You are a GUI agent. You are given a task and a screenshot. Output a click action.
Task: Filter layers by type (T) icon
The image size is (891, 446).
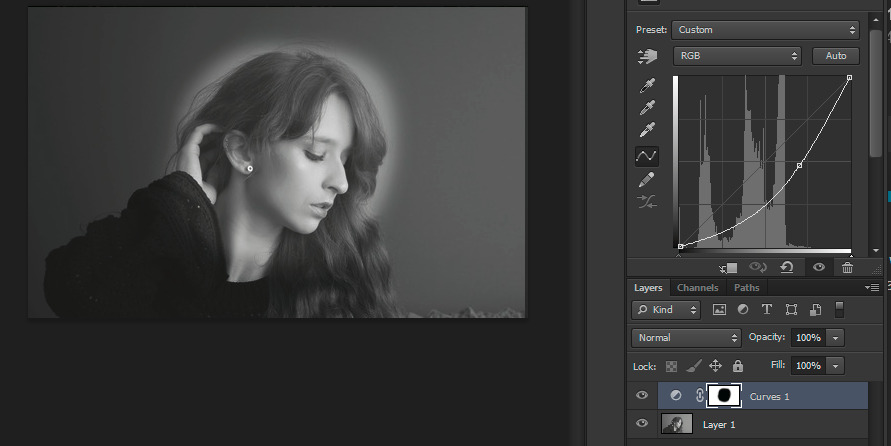767,310
